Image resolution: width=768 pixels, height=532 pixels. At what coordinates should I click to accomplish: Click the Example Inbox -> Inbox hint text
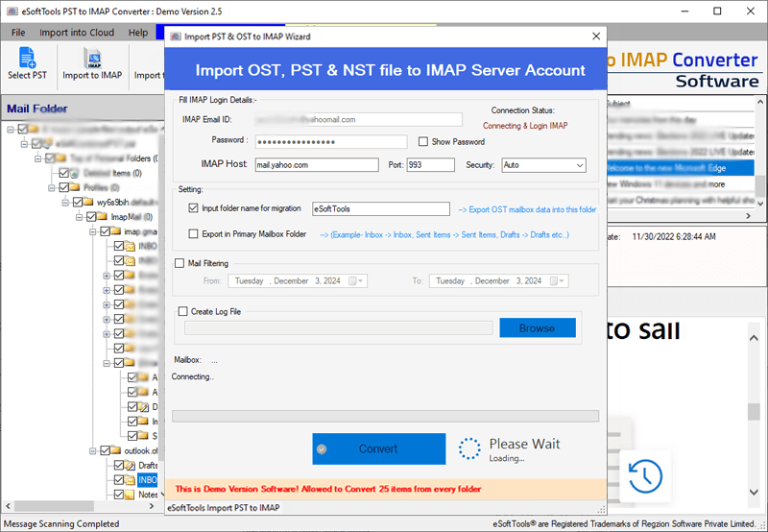click(x=444, y=234)
